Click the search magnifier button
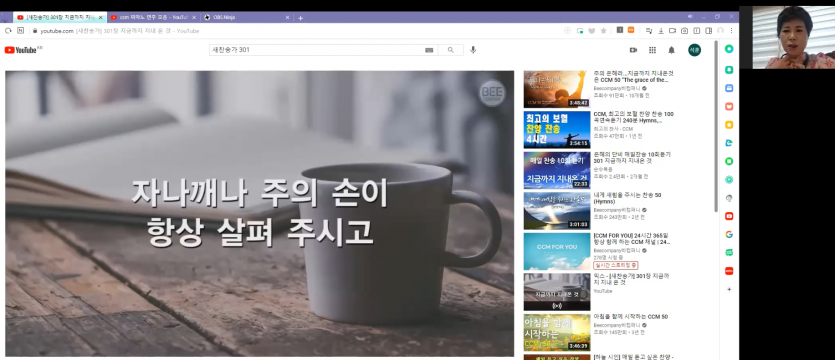 coord(451,50)
